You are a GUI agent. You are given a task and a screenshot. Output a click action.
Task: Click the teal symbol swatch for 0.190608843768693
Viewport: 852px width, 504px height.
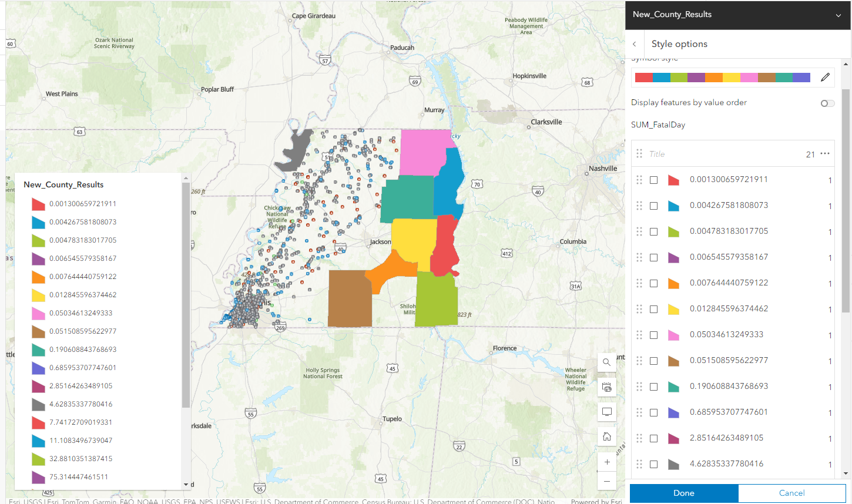coord(673,386)
